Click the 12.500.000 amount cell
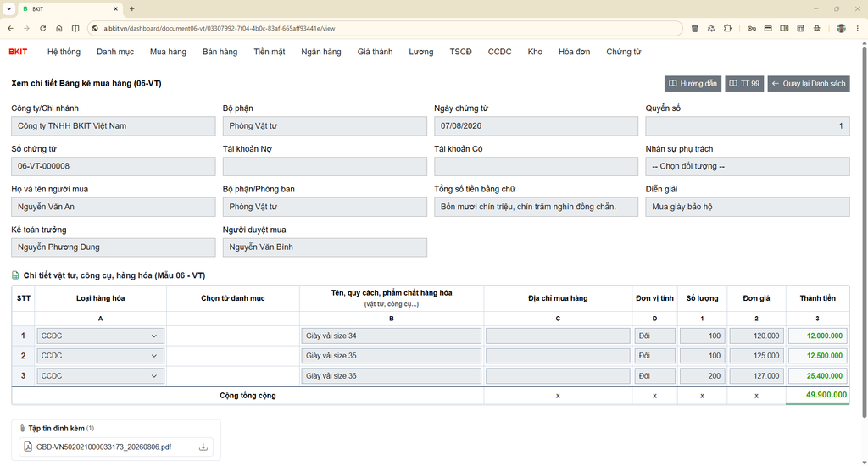Image resolution: width=868 pixels, height=466 pixels. [x=818, y=356]
